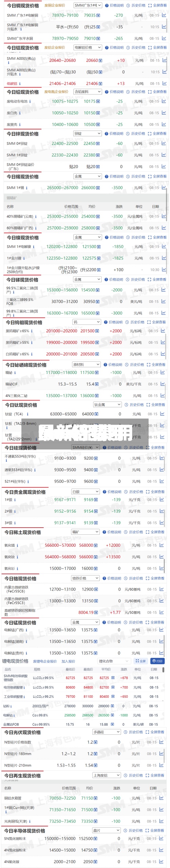Open trend chart for 521#硅(华东) row
This screenshot has height=868, width=170.
(163, 481)
